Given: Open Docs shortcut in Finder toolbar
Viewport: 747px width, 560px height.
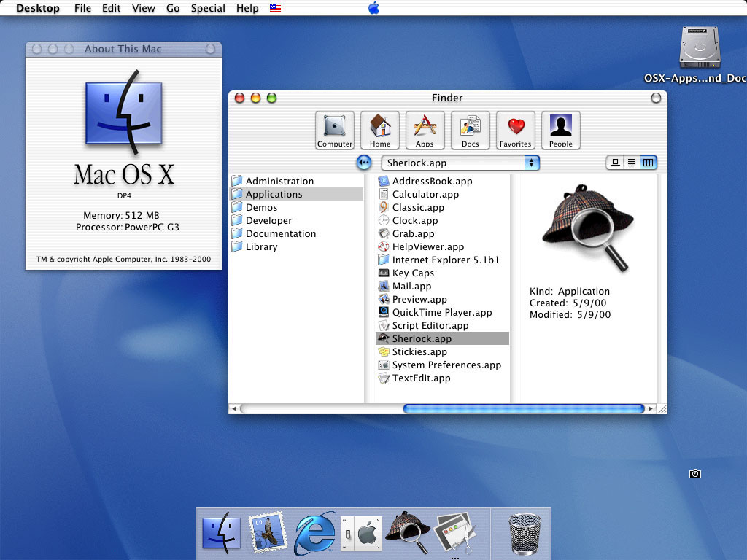Looking at the screenshot, I should click(471, 130).
